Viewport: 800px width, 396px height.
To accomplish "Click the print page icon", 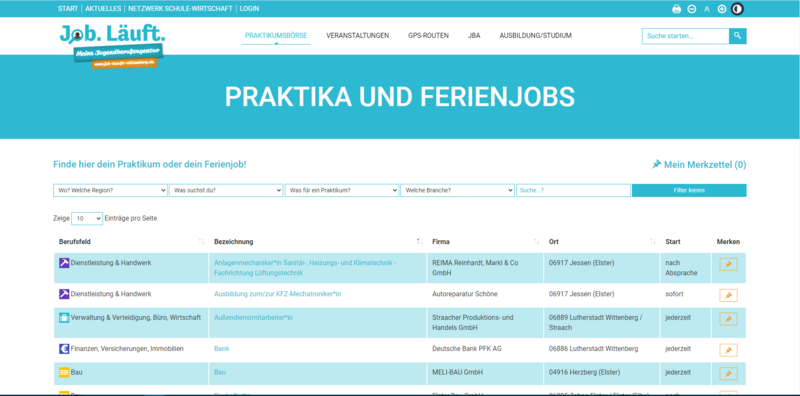I will click(x=677, y=9).
